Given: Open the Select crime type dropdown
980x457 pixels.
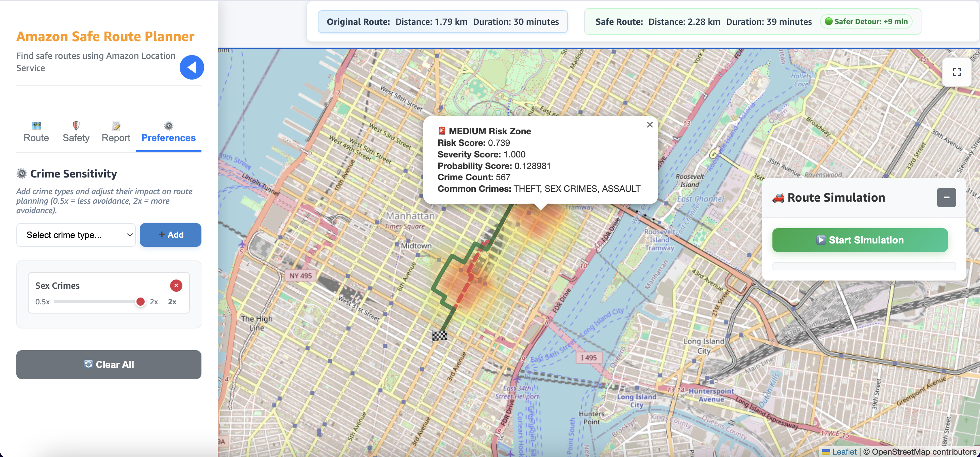Looking at the screenshot, I should click(76, 235).
